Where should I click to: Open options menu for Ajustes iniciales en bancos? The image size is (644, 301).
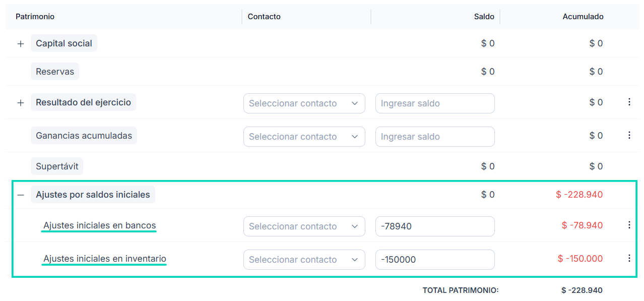tap(629, 226)
